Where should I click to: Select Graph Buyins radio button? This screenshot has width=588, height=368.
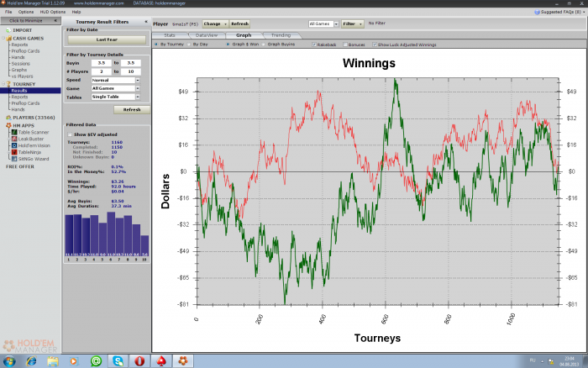(263, 45)
